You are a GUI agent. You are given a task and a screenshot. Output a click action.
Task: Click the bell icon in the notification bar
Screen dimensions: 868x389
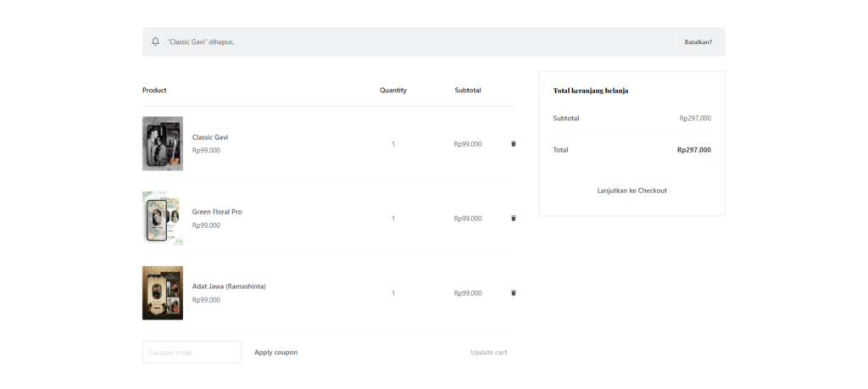click(155, 42)
